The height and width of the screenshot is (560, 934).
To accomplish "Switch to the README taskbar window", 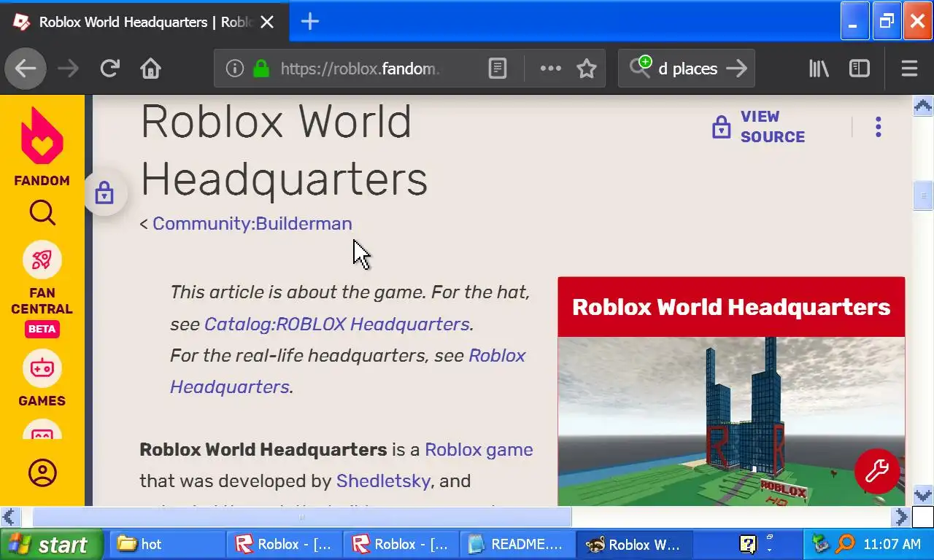I will pos(517,544).
